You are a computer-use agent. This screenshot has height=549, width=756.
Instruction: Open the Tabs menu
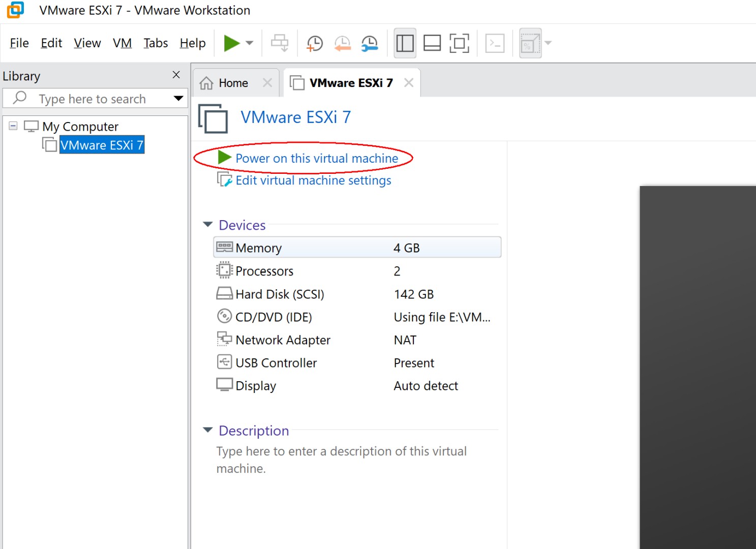coord(156,43)
